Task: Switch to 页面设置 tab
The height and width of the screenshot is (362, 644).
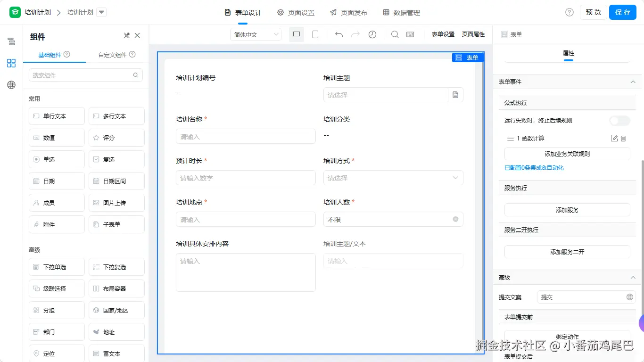Action: click(296, 13)
